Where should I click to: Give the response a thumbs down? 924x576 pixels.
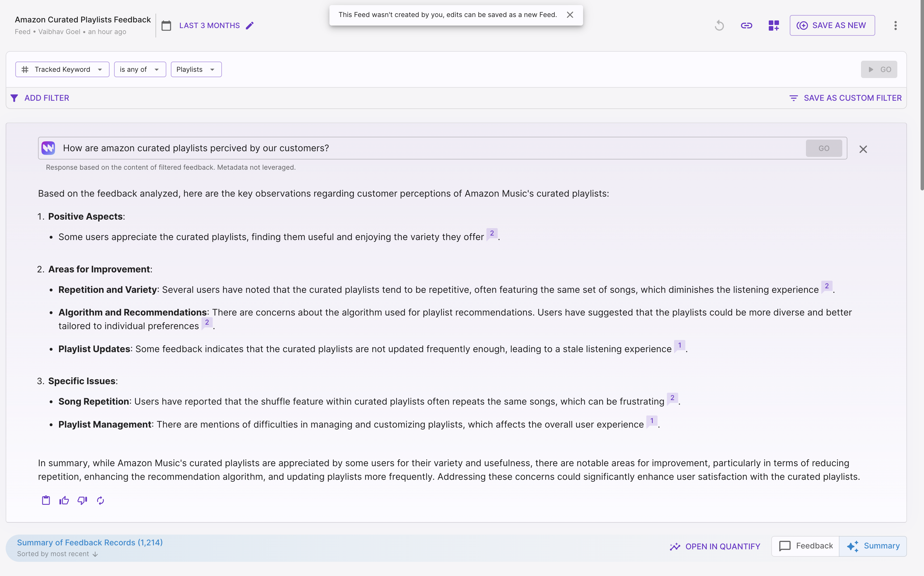[x=82, y=500]
